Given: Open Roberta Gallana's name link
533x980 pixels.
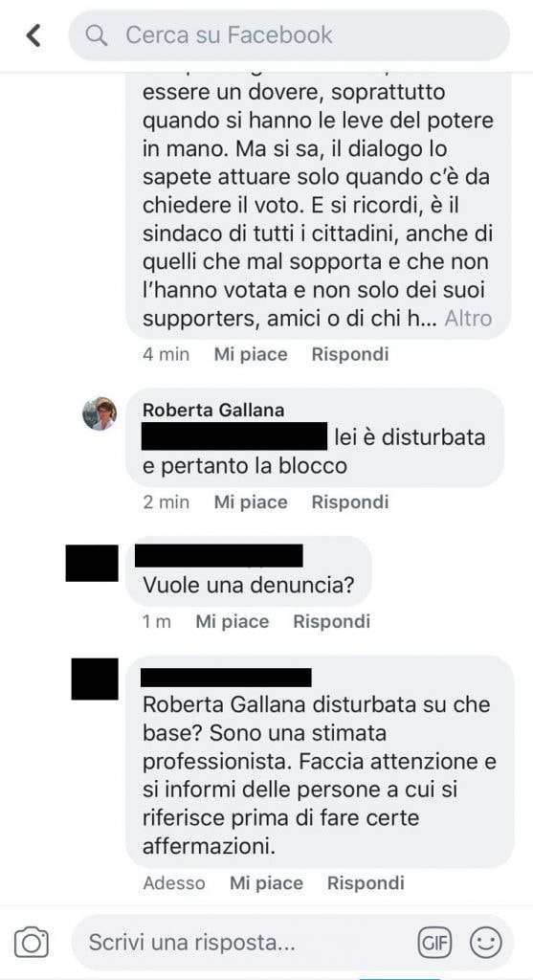Looking at the screenshot, I should 213,410.
